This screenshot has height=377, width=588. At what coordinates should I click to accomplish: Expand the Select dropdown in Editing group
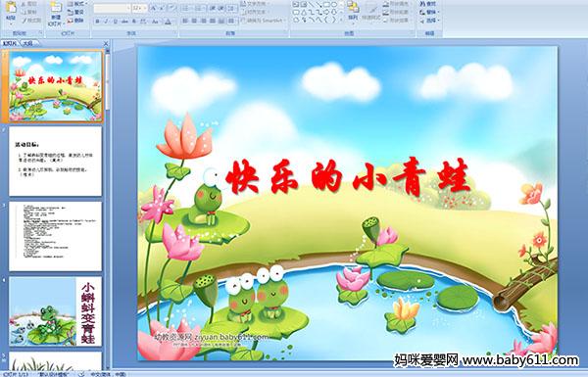(x=429, y=21)
